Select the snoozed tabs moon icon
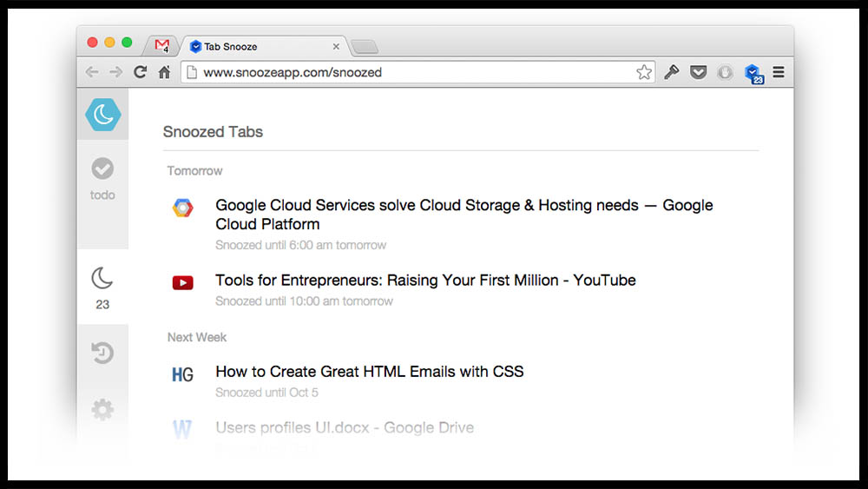The image size is (868, 489). pos(102,279)
